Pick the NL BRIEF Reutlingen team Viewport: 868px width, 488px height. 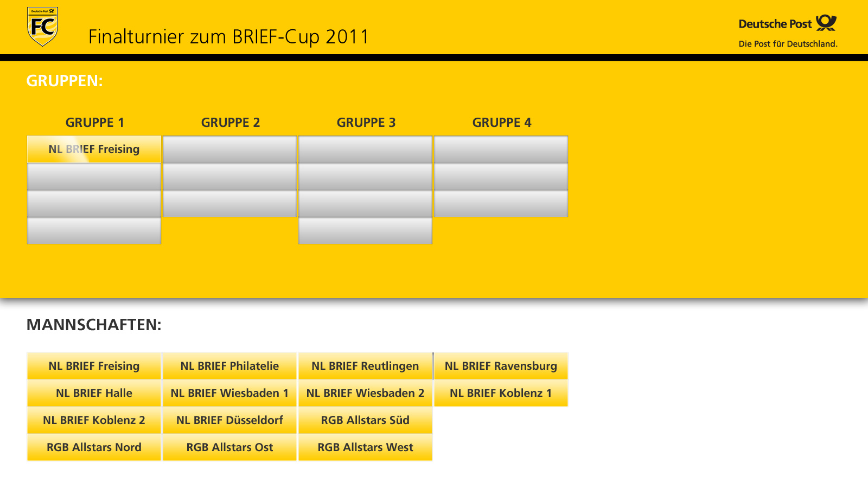point(365,366)
